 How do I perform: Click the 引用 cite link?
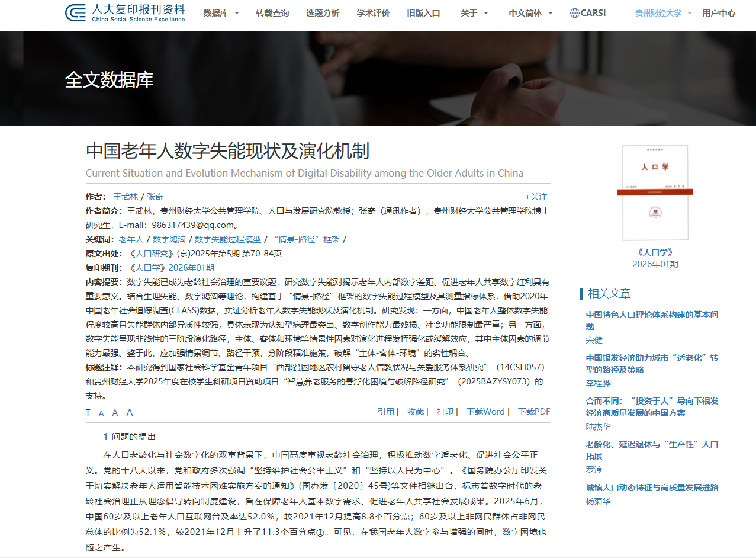tap(386, 412)
